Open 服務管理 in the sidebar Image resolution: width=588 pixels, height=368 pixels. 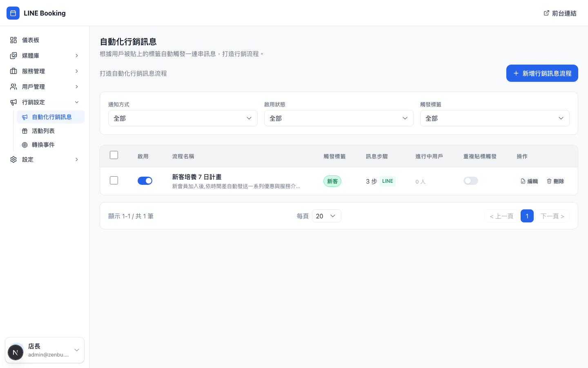(x=33, y=71)
